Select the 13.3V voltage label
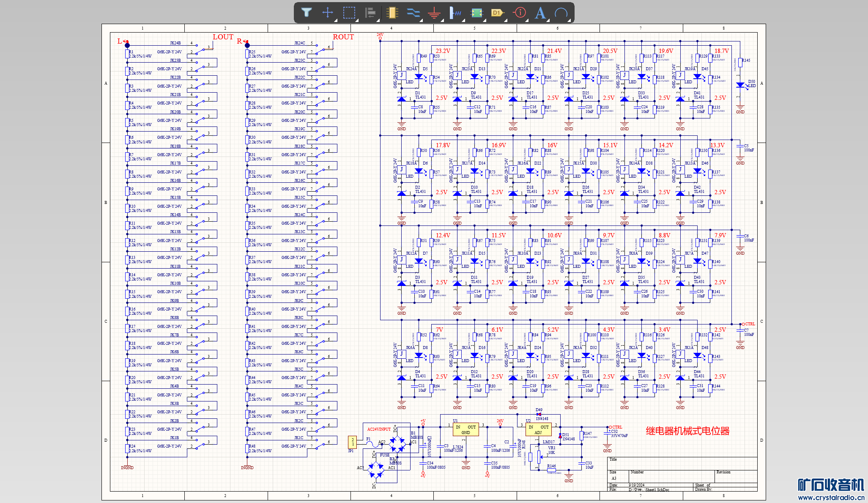 [717, 145]
